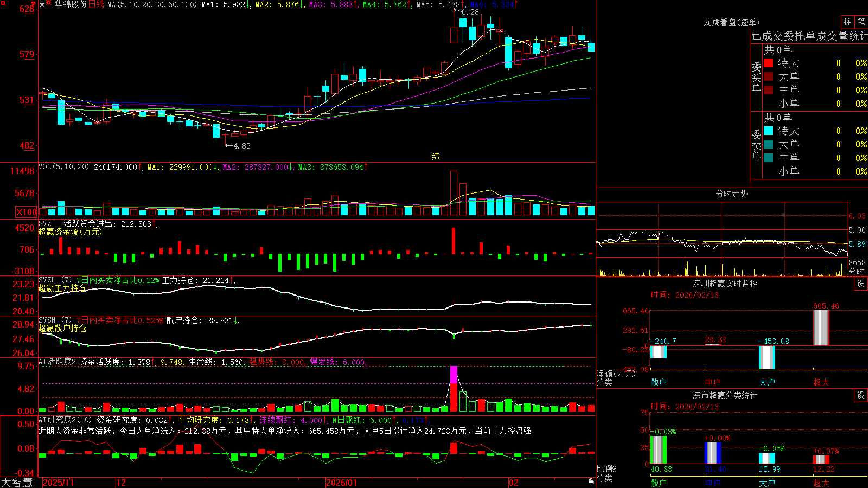This screenshot has height=488, width=868.
Task: Click the 4.82 low price annotation
Action: 241,146
